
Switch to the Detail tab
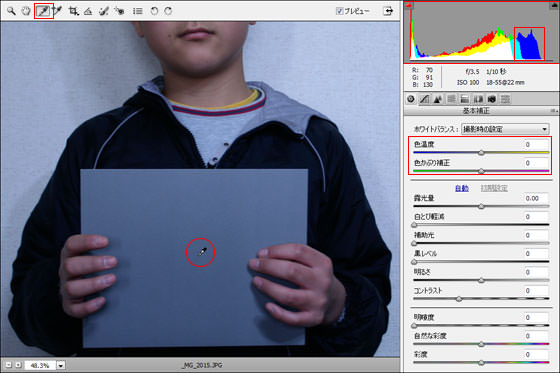click(438, 99)
